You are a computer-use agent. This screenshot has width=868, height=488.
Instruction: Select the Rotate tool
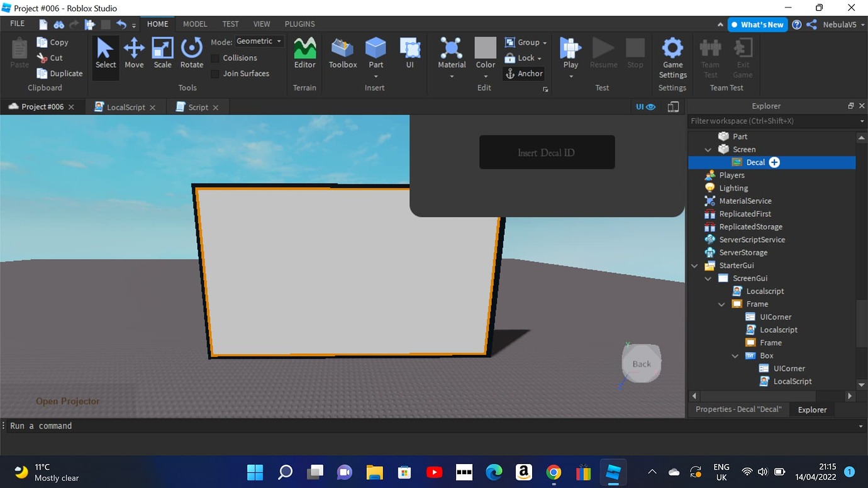[191, 56]
